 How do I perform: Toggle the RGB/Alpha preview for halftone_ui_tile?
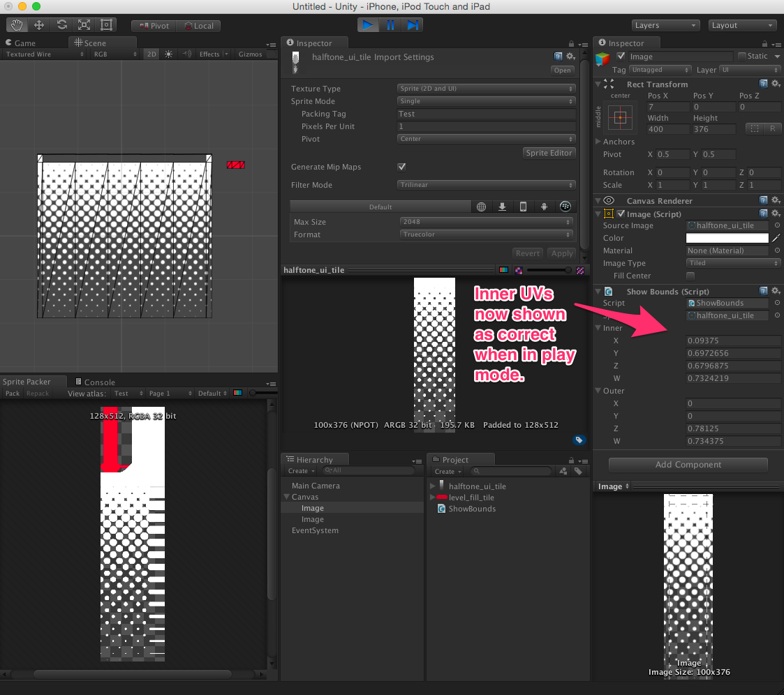(x=504, y=269)
